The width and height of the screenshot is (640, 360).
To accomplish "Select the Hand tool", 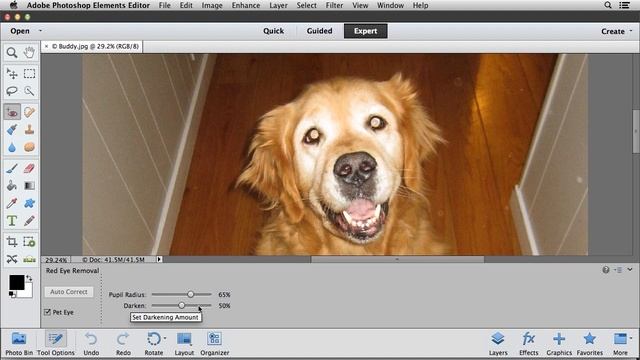I will (29, 53).
